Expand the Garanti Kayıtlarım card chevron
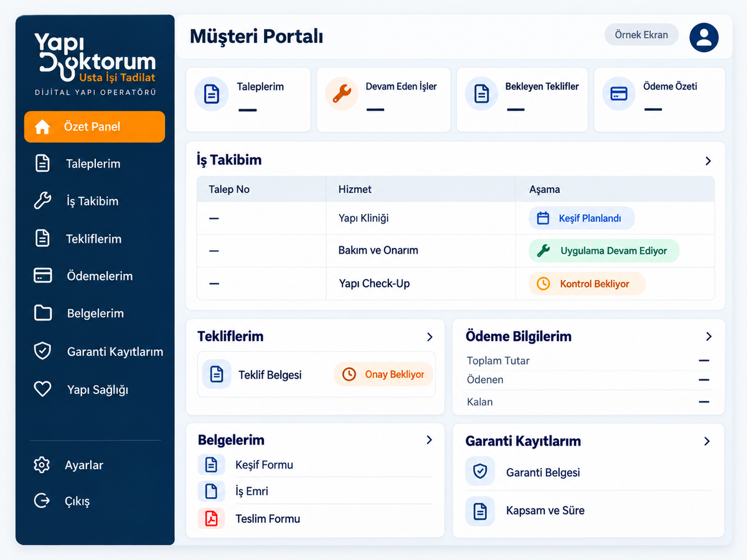This screenshot has width=747, height=560. pos(707,441)
